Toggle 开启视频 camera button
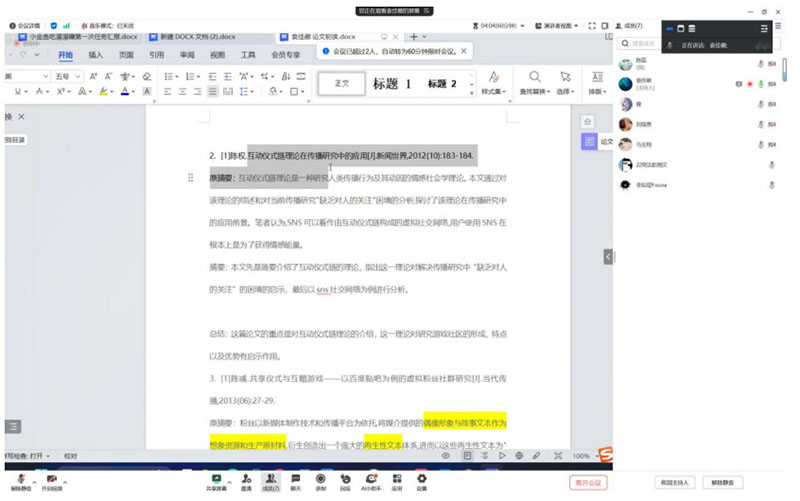This screenshot has width=800, height=501. (51, 481)
